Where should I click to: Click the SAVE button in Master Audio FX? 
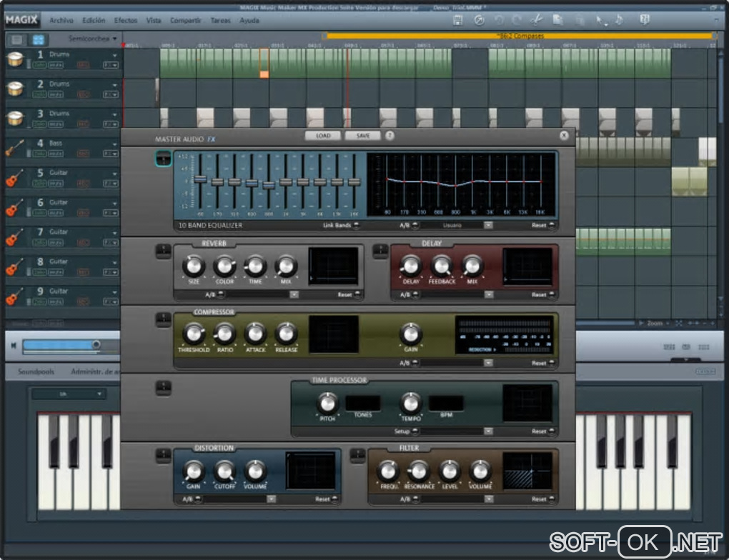[362, 136]
